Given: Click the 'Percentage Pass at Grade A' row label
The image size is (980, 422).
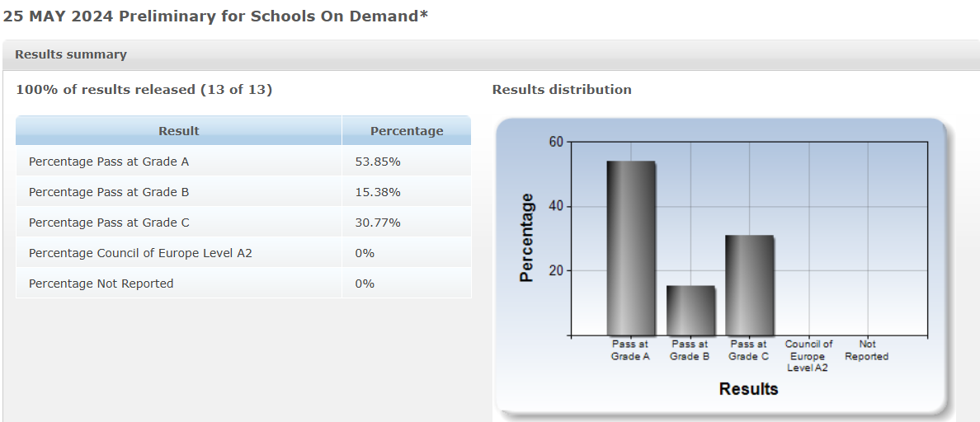Looking at the screenshot, I should [x=109, y=162].
